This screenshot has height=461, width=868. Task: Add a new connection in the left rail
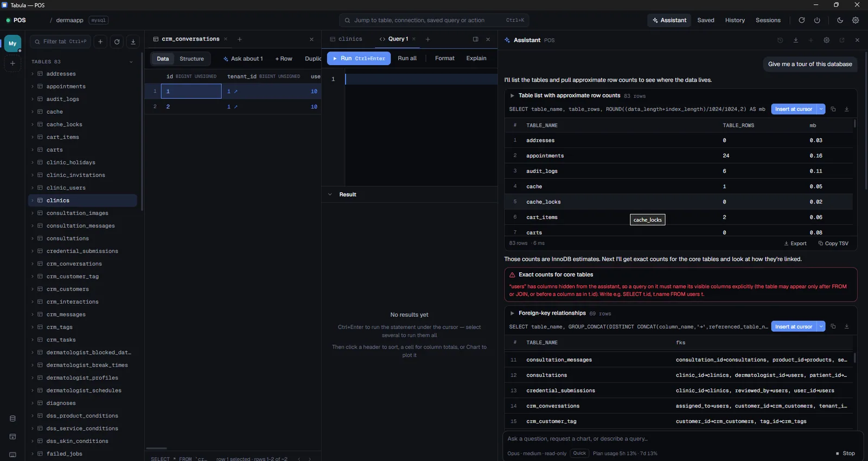12,63
